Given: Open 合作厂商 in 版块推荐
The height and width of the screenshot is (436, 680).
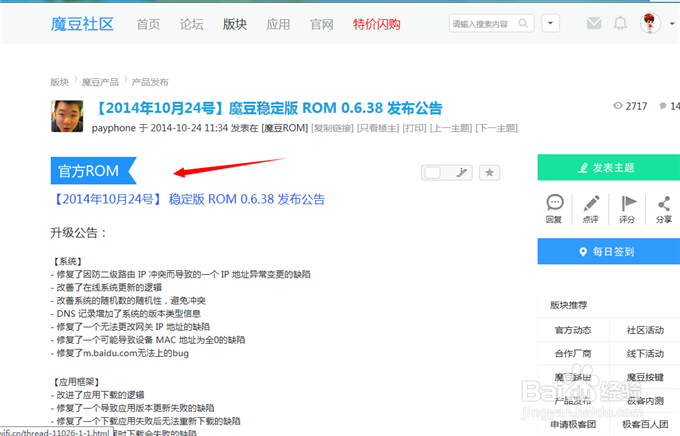Looking at the screenshot, I should click(573, 354).
